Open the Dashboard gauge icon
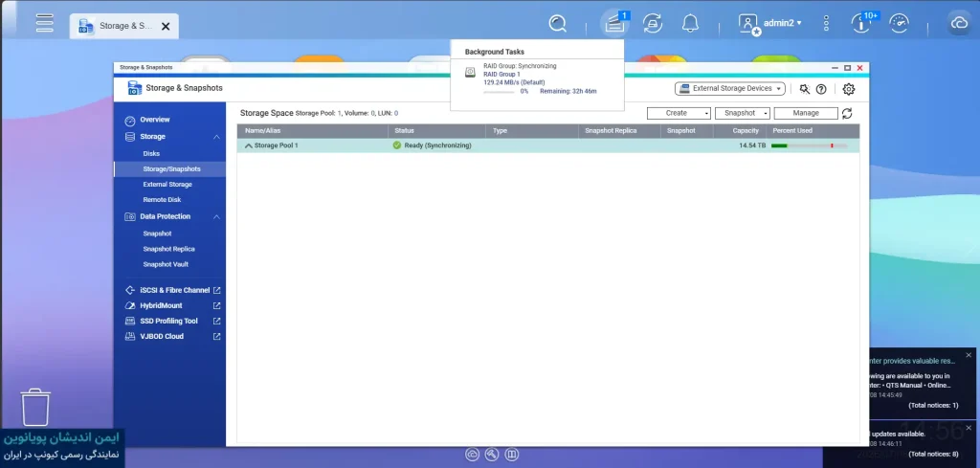980x468 pixels. pos(899,24)
